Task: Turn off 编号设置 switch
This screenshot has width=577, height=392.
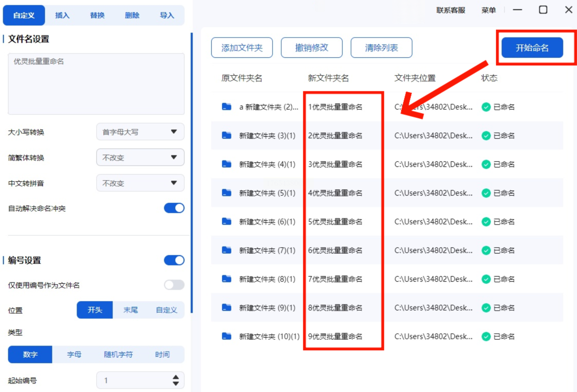Action: [174, 260]
